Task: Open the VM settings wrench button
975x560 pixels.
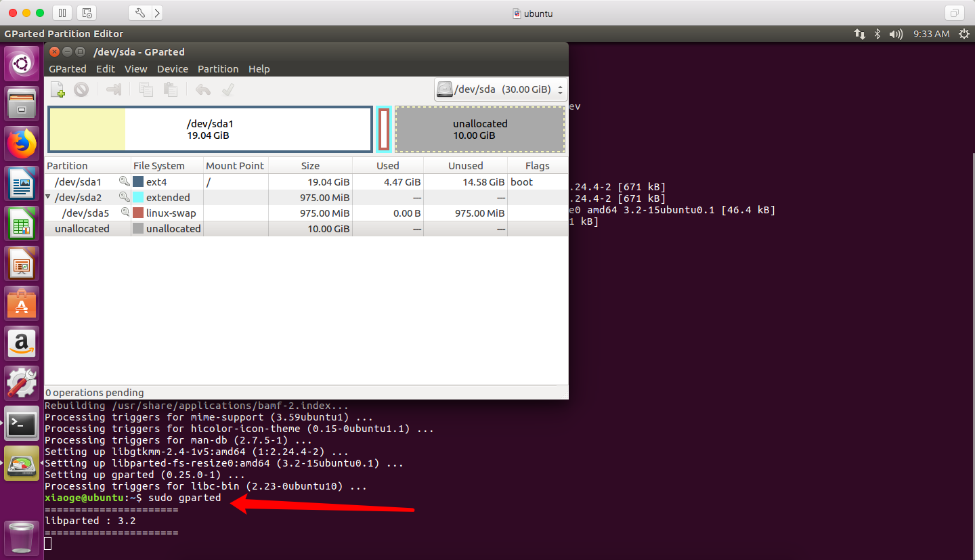Action: point(139,13)
